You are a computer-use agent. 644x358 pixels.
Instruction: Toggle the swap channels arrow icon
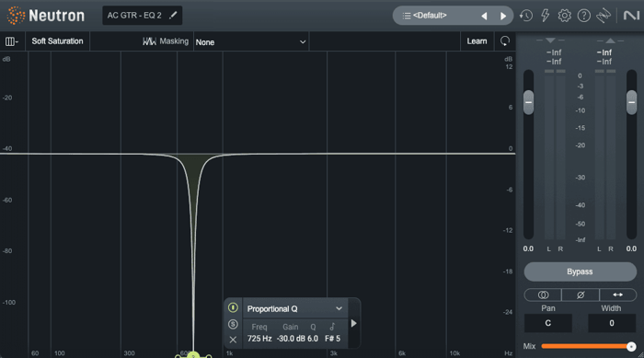[x=617, y=294]
